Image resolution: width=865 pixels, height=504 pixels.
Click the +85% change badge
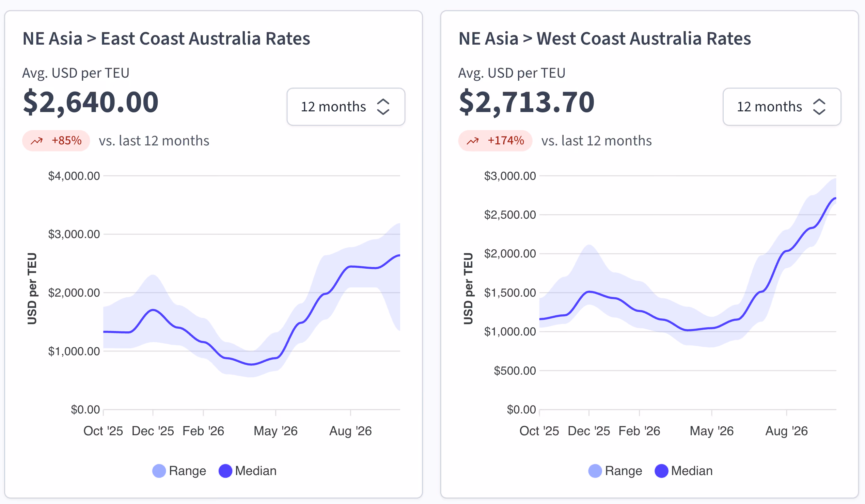(56, 141)
